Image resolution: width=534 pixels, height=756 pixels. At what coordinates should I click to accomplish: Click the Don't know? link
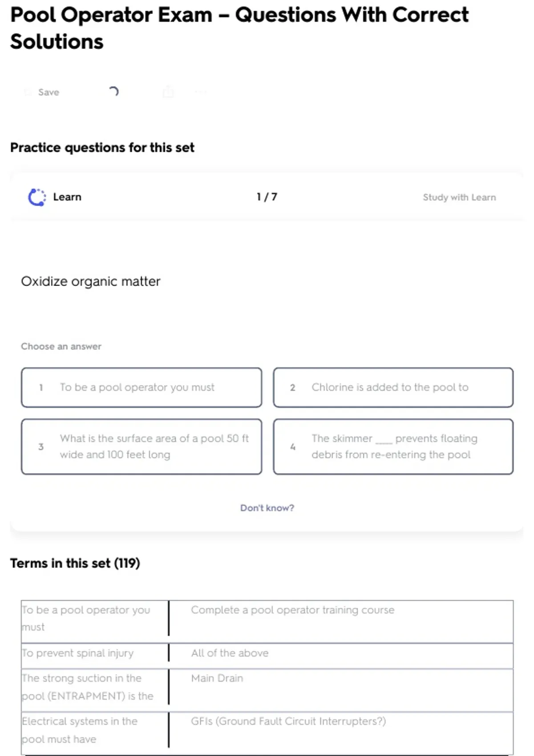tap(267, 508)
